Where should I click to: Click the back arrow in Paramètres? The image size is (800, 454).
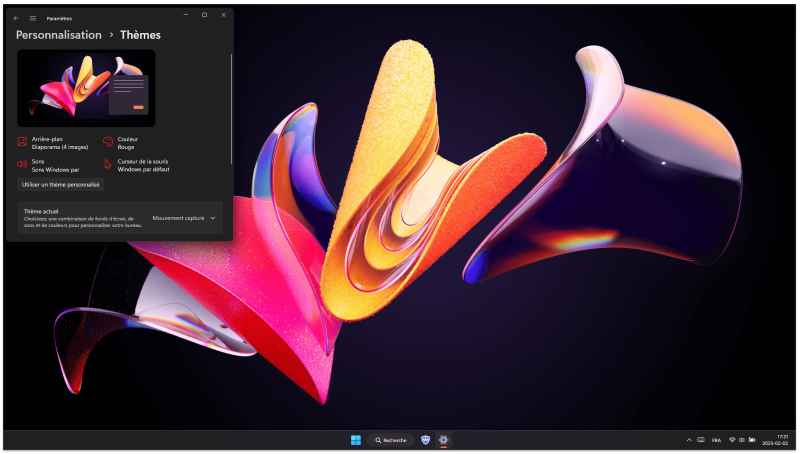(16, 17)
